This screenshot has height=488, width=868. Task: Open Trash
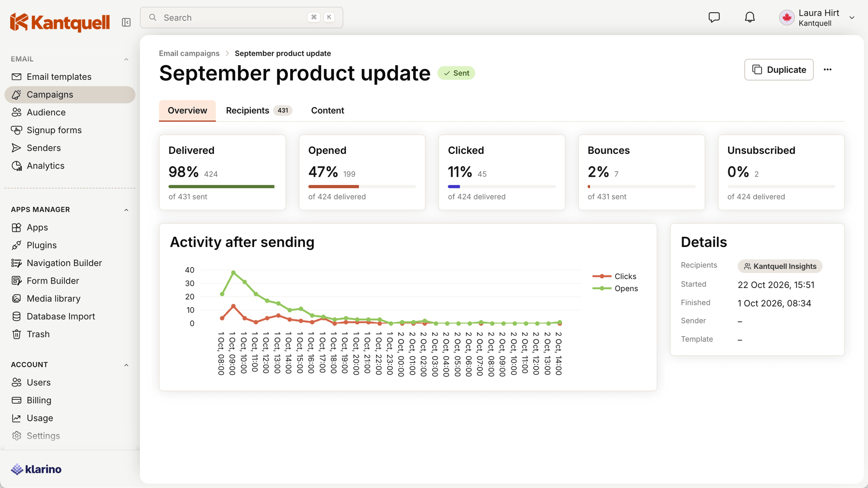(x=70, y=334)
